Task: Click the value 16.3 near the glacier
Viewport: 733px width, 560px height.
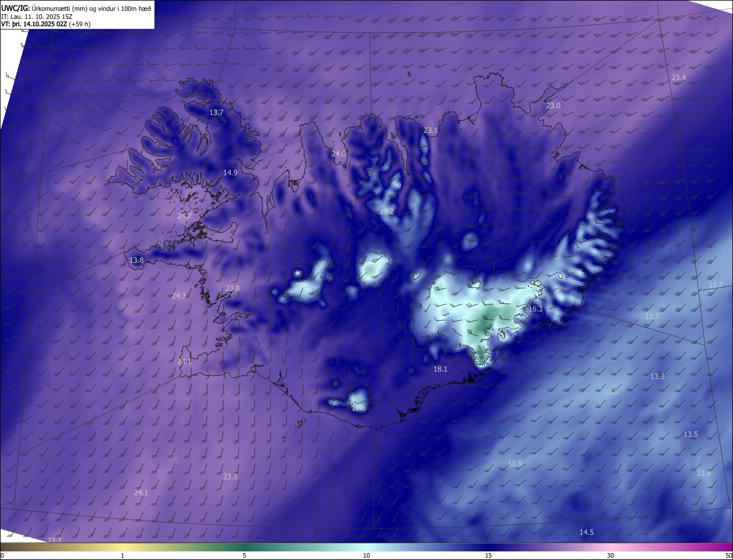Action: (535, 309)
